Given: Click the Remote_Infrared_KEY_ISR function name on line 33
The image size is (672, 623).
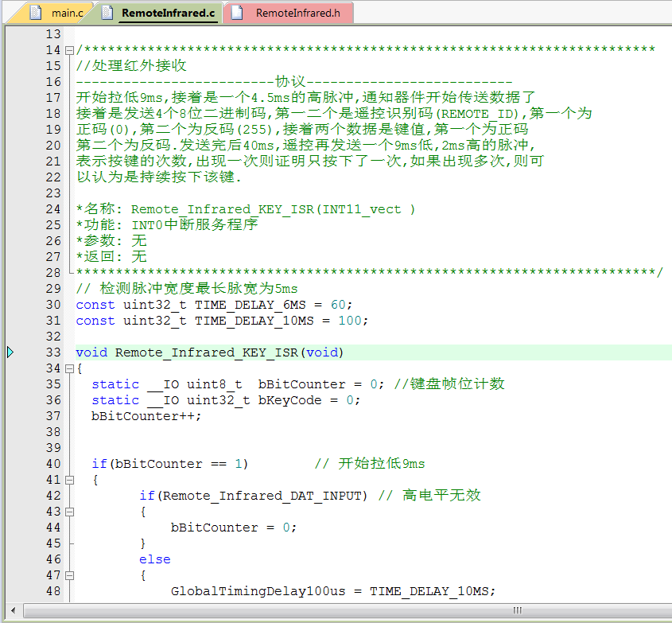Looking at the screenshot, I should (x=207, y=352).
